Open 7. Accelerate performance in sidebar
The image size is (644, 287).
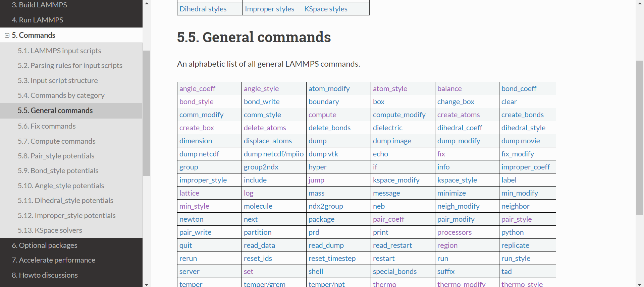click(54, 260)
